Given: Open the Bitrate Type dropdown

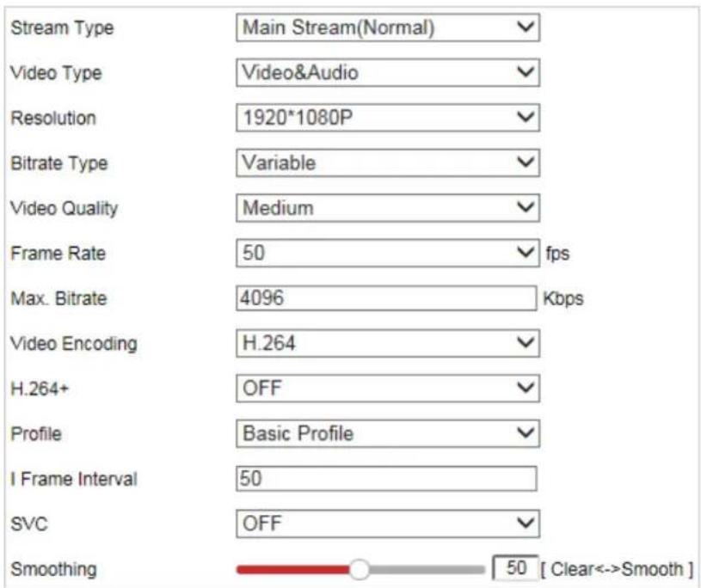Looking at the screenshot, I should [388, 163].
